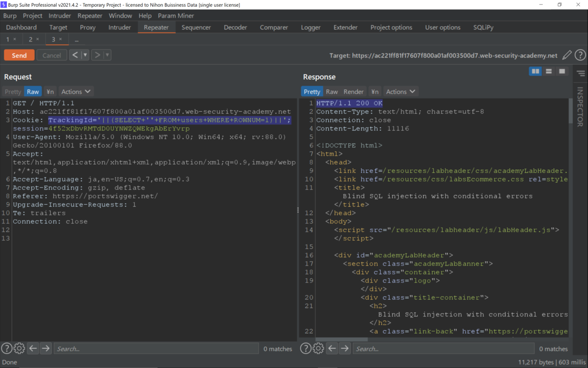Open the Burp menu
The height and width of the screenshot is (368, 588).
(x=10, y=16)
